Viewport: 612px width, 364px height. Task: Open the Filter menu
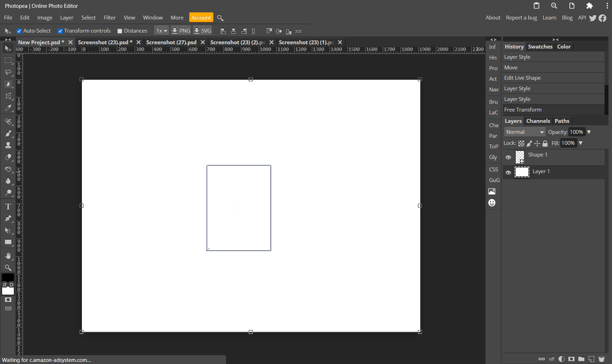(110, 17)
